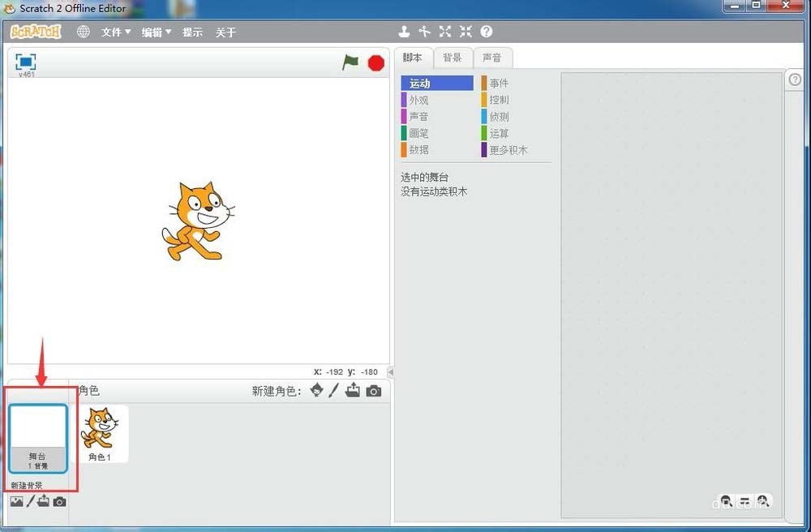
Task: Select the 角色1 sprite thumbnail
Action: [101, 434]
